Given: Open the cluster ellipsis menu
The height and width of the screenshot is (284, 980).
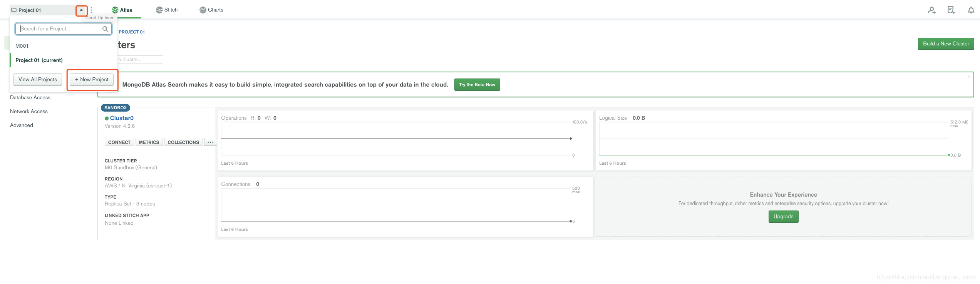Looking at the screenshot, I should click(210, 142).
